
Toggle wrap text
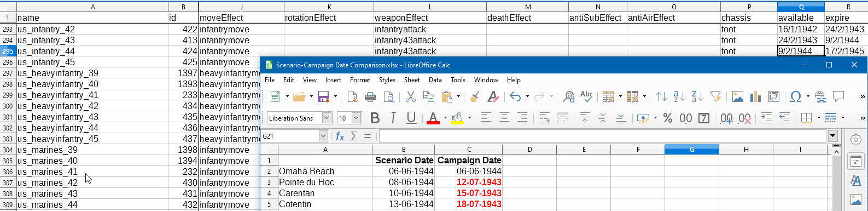[545, 118]
